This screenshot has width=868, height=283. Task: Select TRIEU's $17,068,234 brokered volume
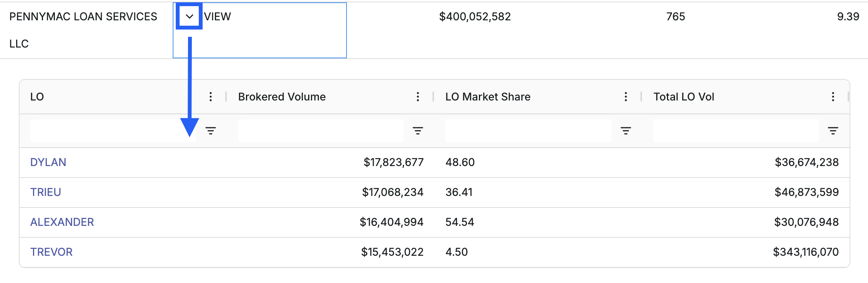click(x=393, y=192)
